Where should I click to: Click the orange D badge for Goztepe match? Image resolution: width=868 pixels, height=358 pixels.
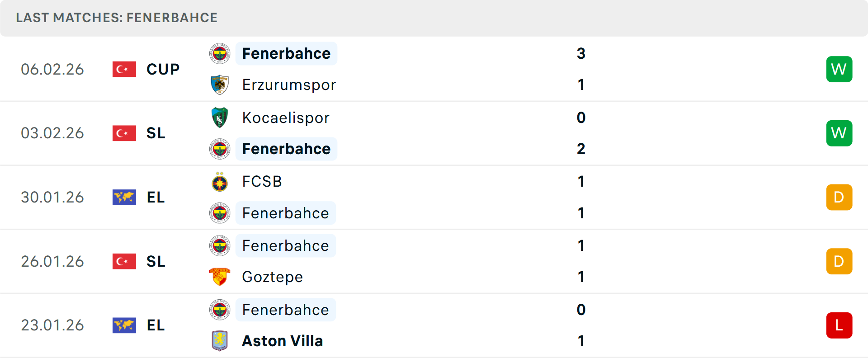click(839, 261)
